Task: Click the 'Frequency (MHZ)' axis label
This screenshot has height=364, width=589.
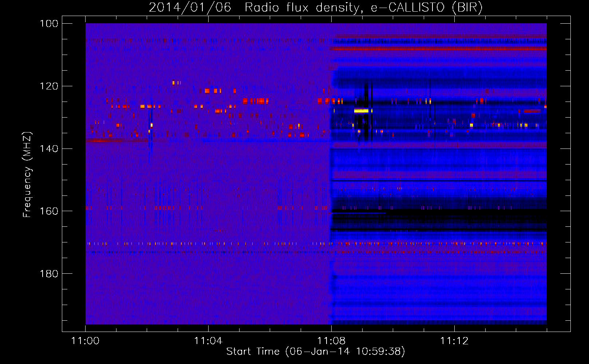Action: pos(27,174)
